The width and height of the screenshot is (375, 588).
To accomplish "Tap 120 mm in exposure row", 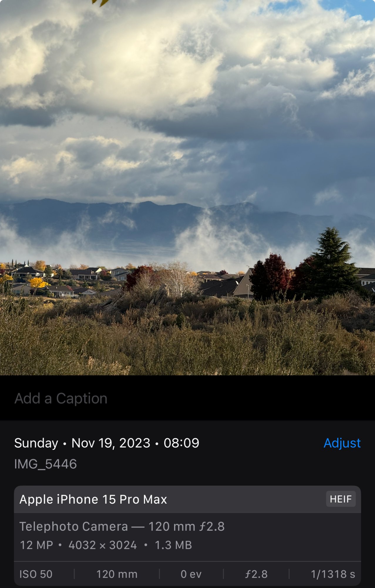I will tap(117, 574).
